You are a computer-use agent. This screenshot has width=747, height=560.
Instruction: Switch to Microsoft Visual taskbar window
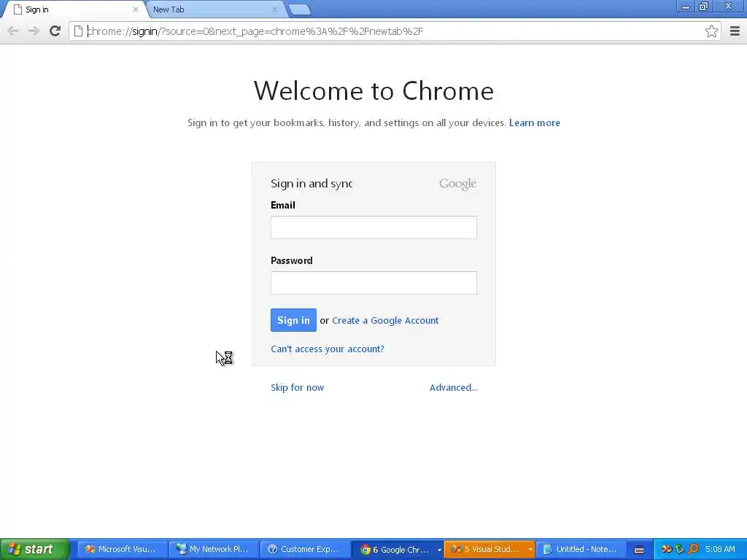pos(123,549)
